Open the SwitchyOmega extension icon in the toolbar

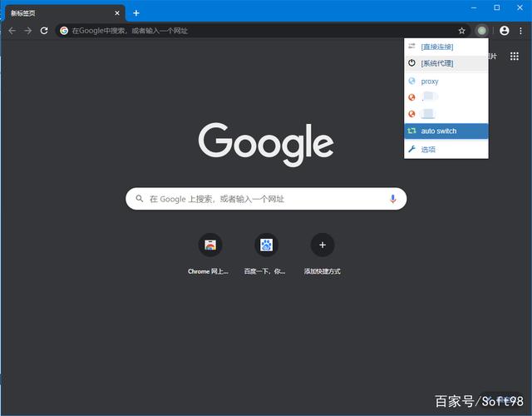pos(481,31)
